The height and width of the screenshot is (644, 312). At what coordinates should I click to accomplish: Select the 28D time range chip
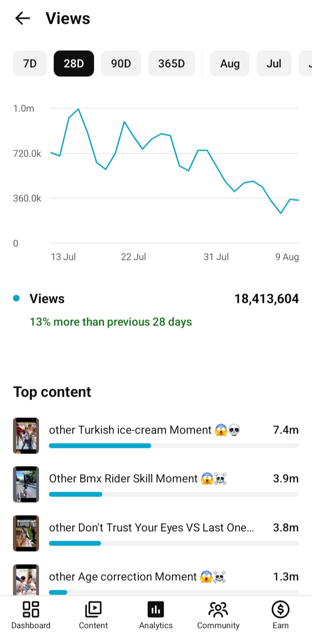coord(74,63)
